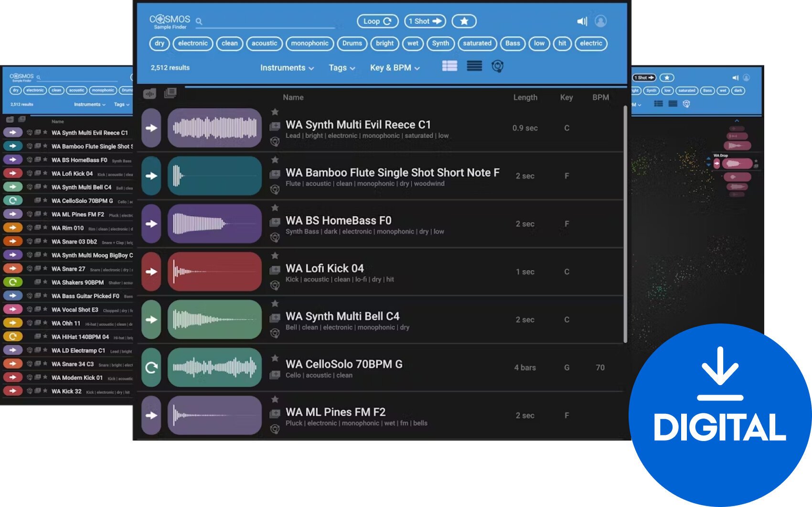
Task: Add WA Synth Multi Bell C4 to collection
Action: click(275, 318)
